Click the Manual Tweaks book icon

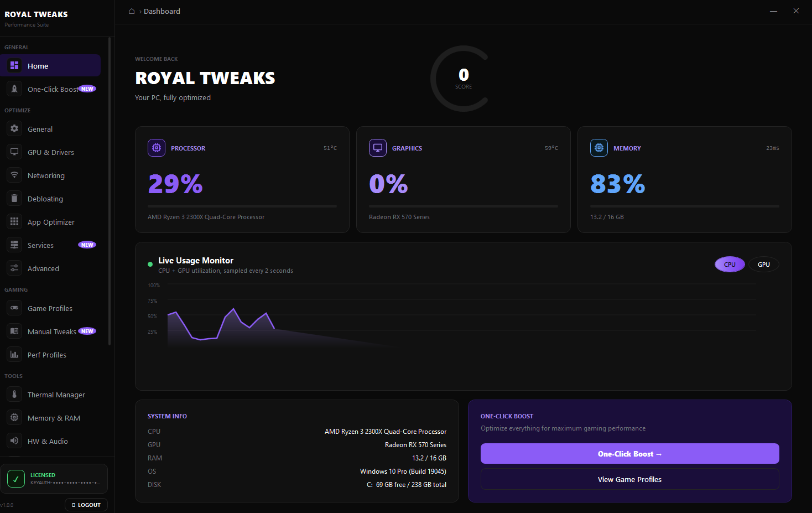[14, 331]
